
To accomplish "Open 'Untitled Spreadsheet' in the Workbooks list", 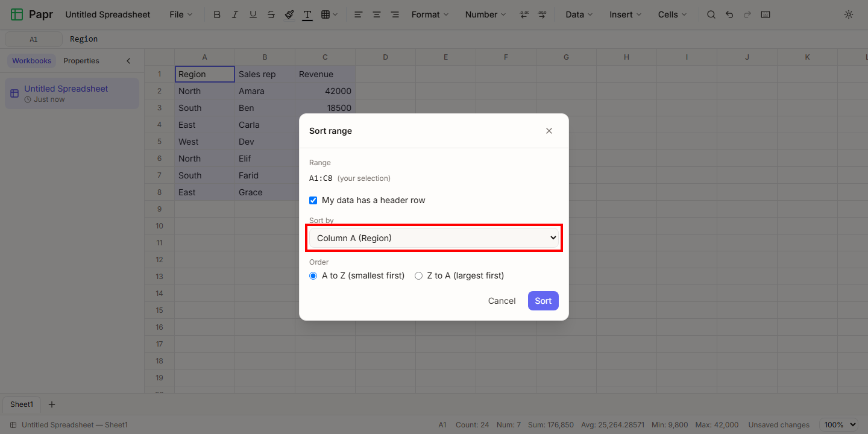I will (x=72, y=93).
